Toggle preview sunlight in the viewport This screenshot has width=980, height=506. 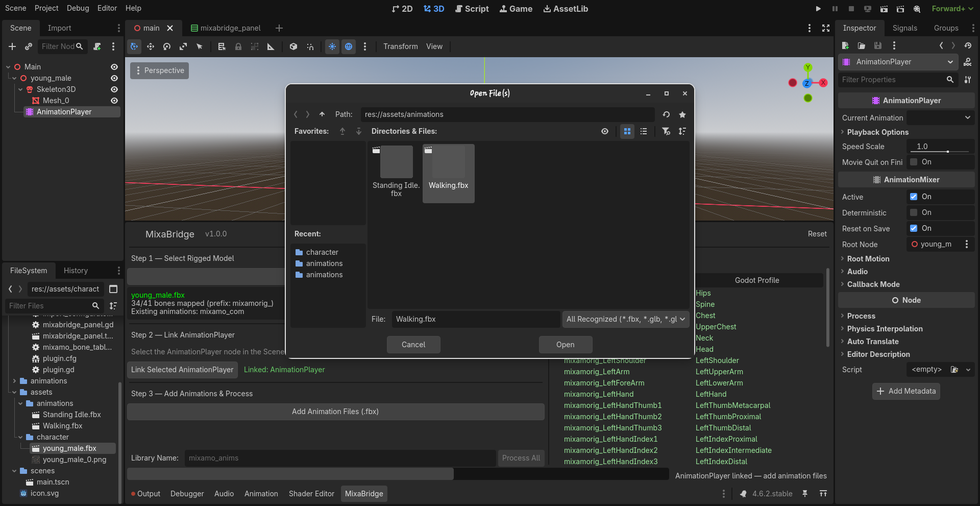(x=332, y=46)
